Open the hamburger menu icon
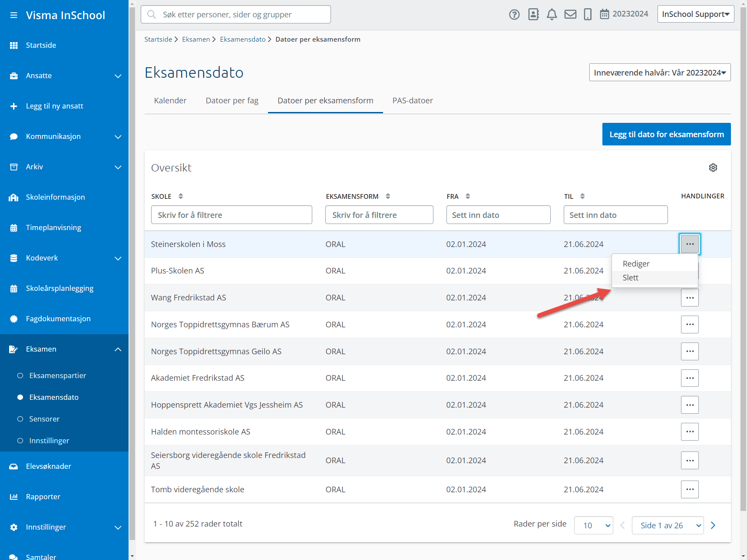 [14, 15]
